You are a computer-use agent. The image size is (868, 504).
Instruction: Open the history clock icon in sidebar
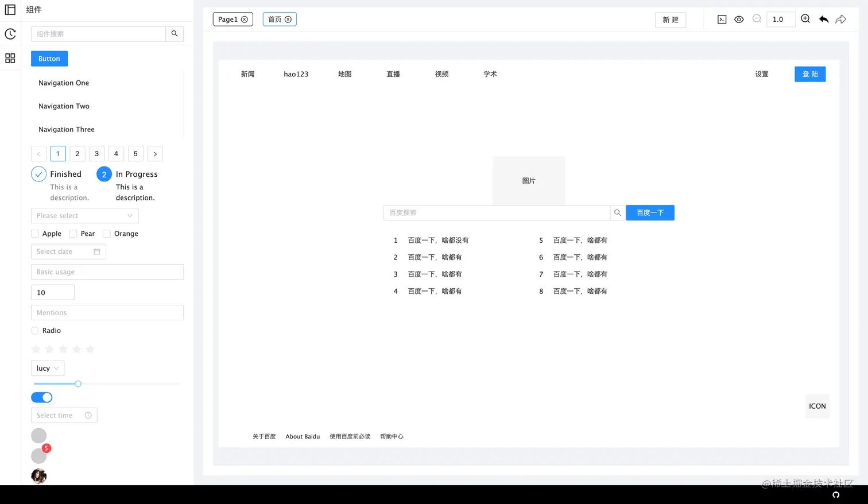10,34
